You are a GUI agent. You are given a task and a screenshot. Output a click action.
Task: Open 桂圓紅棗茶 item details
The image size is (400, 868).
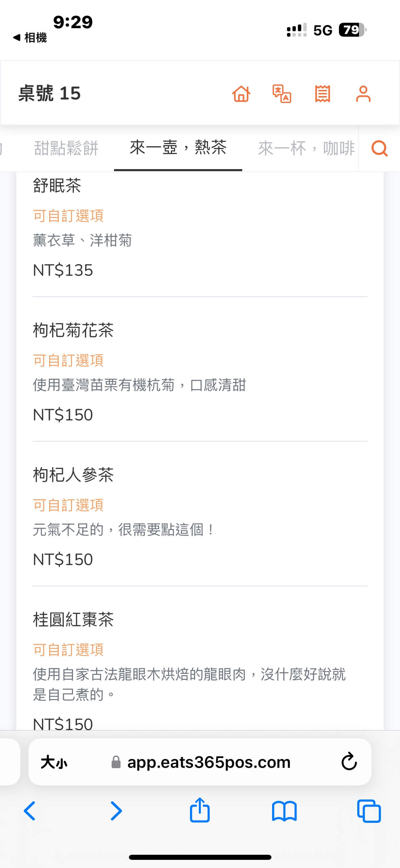[x=73, y=620]
